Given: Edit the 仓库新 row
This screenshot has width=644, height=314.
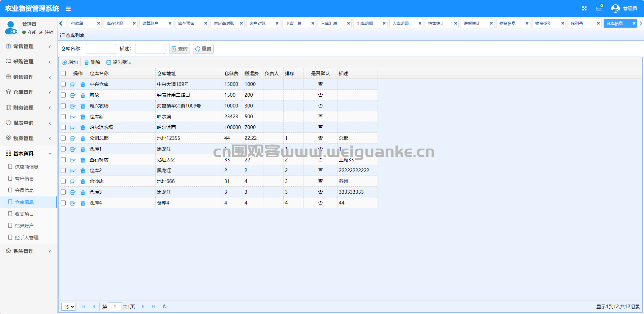Looking at the screenshot, I should click(x=73, y=117).
